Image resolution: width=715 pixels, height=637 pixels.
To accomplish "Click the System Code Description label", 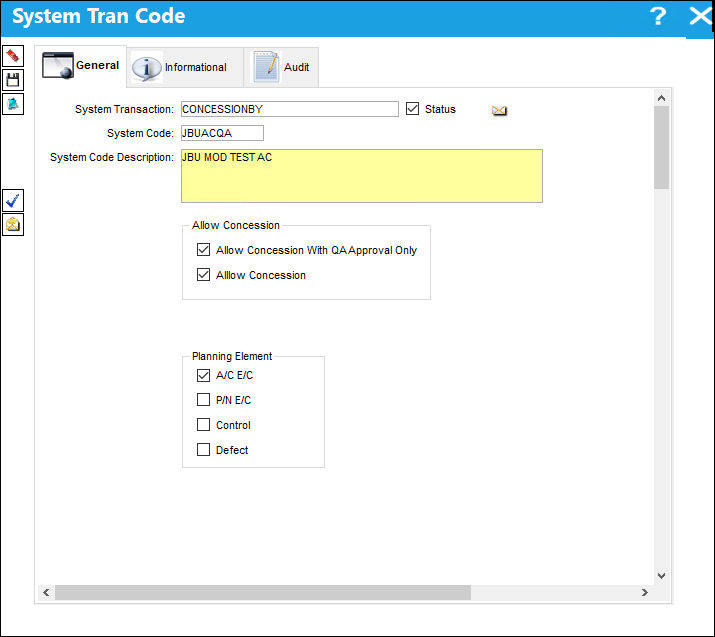I will [x=112, y=157].
